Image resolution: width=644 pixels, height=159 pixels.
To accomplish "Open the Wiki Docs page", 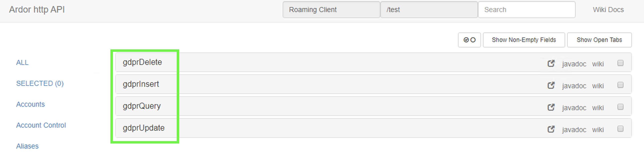I will (608, 9).
